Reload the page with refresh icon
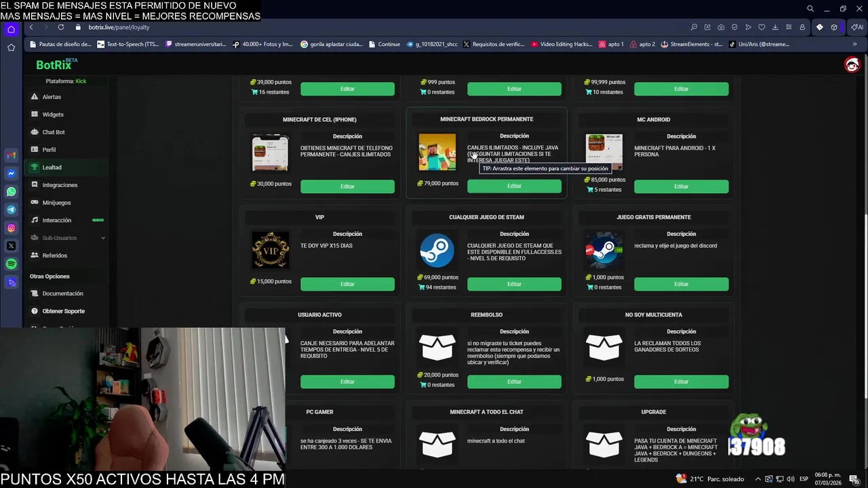 tap(61, 27)
